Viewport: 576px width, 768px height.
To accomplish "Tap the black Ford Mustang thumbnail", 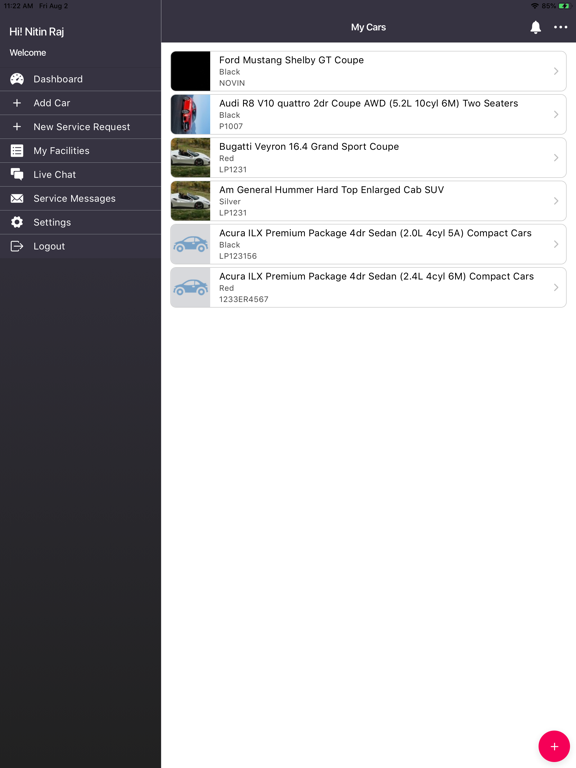I will pyautogui.click(x=191, y=71).
